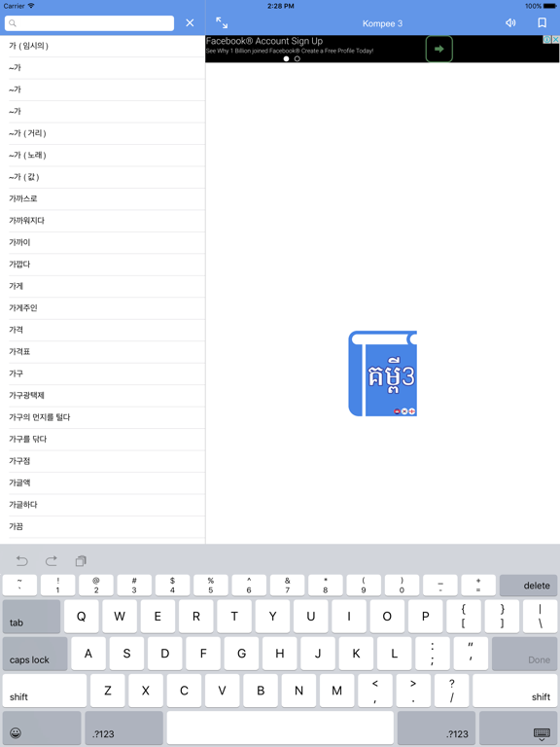The width and height of the screenshot is (560, 747).
Task: Tap the colon semicolon key
Action: click(433, 654)
